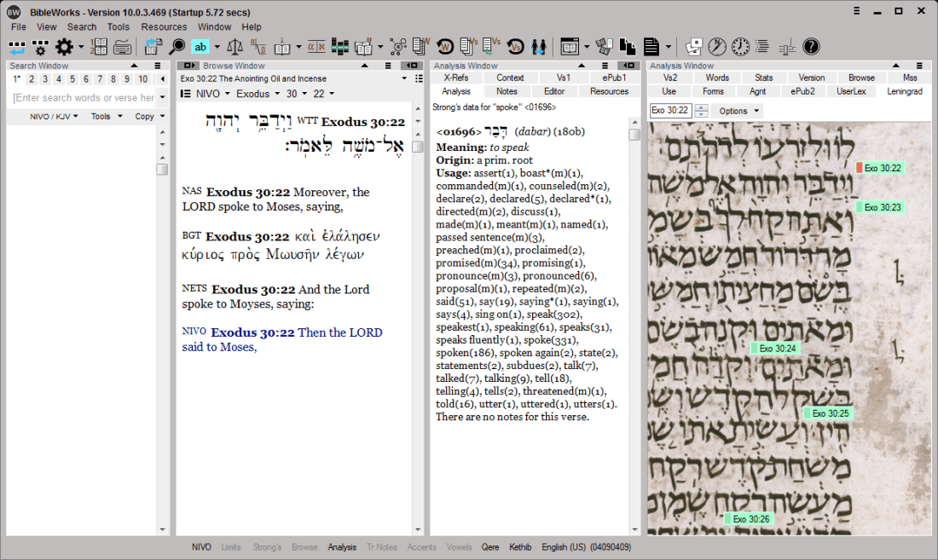This screenshot has height=560, width=938.
Task: Click the network graph nodes icon
Action: coord(398,46)
